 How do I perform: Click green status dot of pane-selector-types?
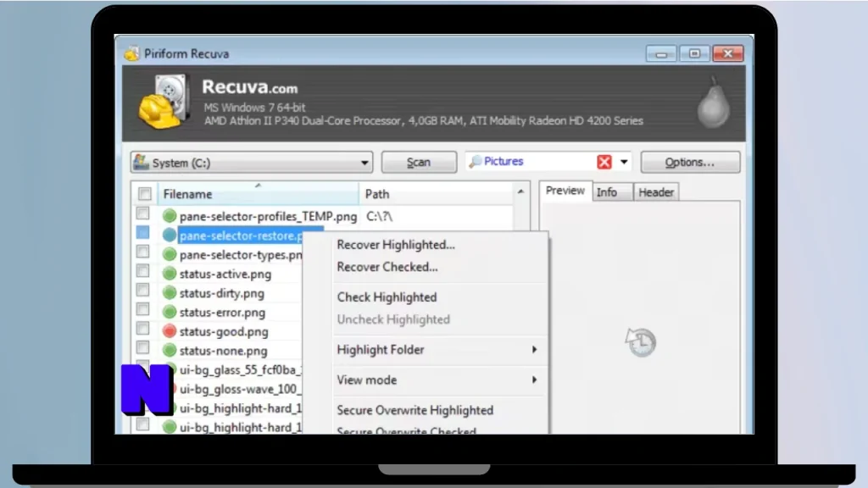[x=170, y=254]
